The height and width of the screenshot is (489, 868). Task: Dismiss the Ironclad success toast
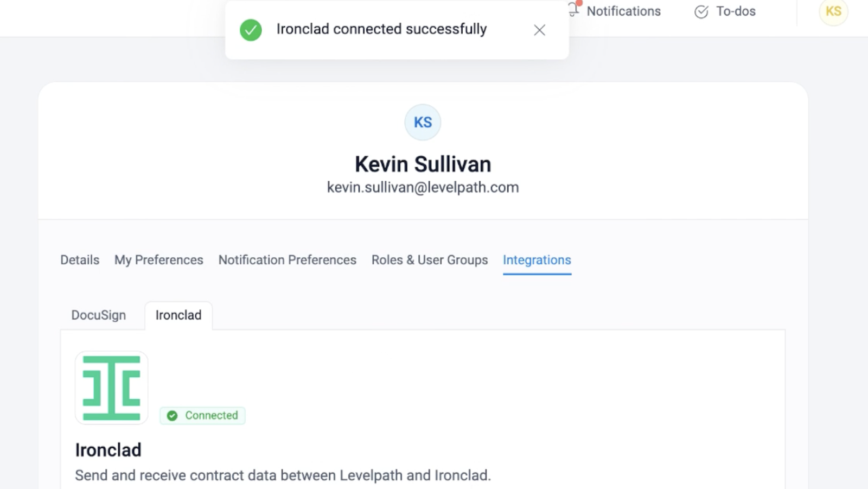coord(539,30)
